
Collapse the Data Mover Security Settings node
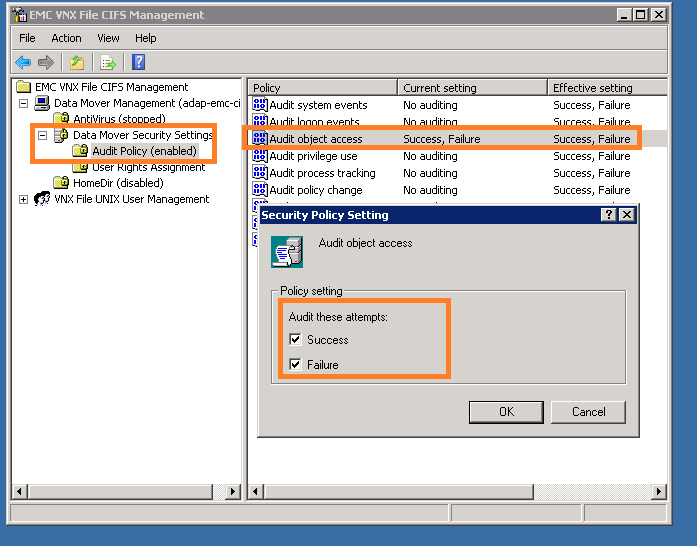click(x=43, y=135)
